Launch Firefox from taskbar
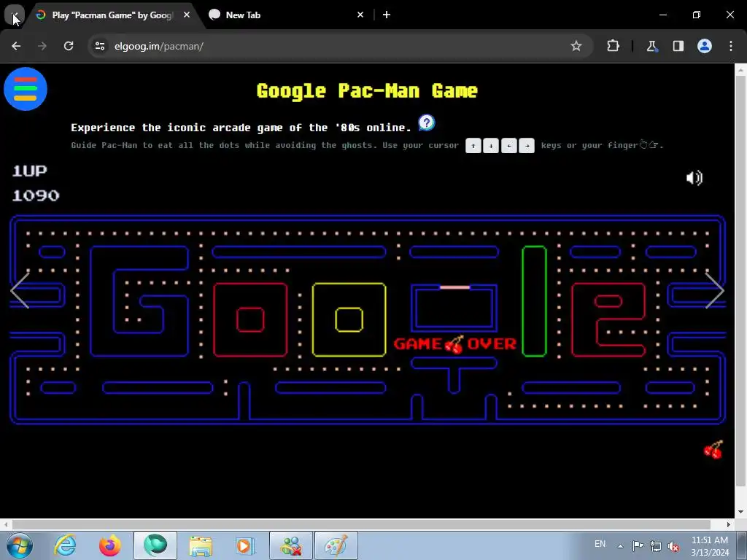This screenshot has width=747, height=560. (109, 545)
